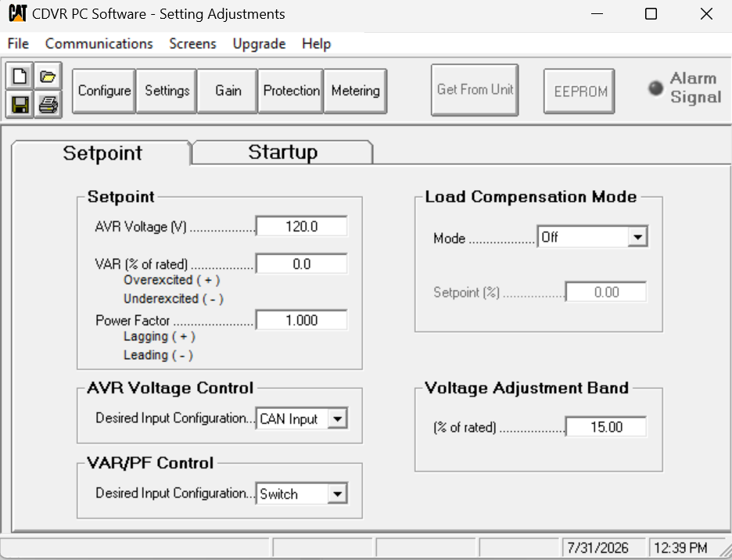Click the Overexcited ( + ) label
Screen dimensions: 732x560
tap(171, 280)
